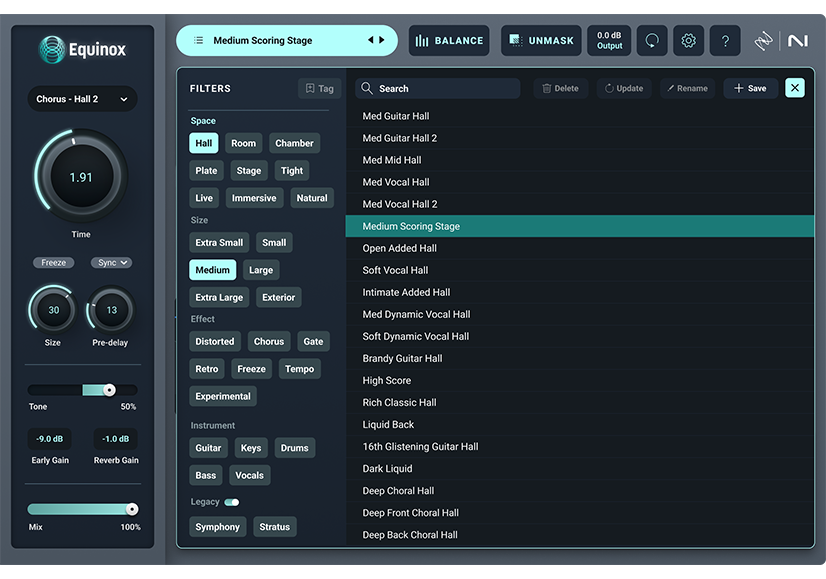The width and height of the screenshot is (826, 579).
Task: Select the Rich Classic Hall preset
Action: point(579,403)
